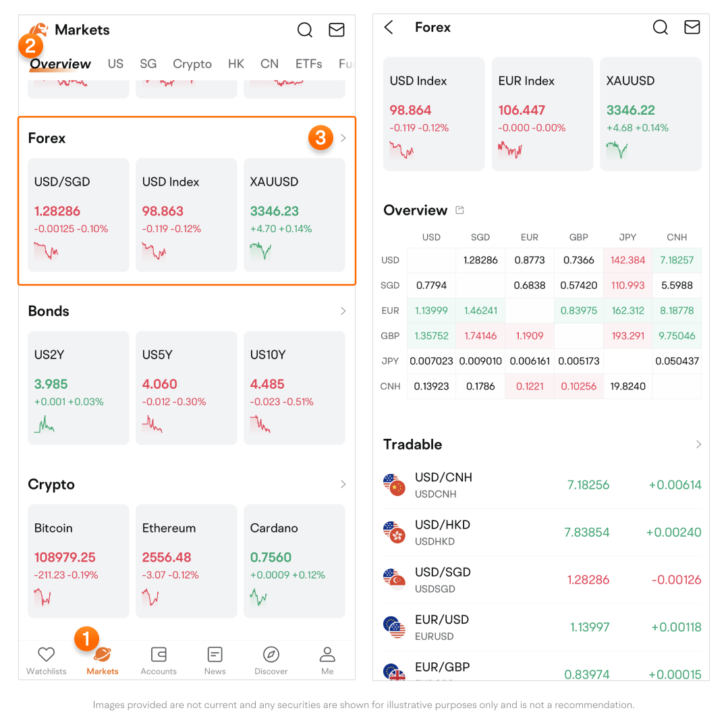Open the Me profile tab
The height and width of the screenshot is (725, 728).
click(327, 660)
